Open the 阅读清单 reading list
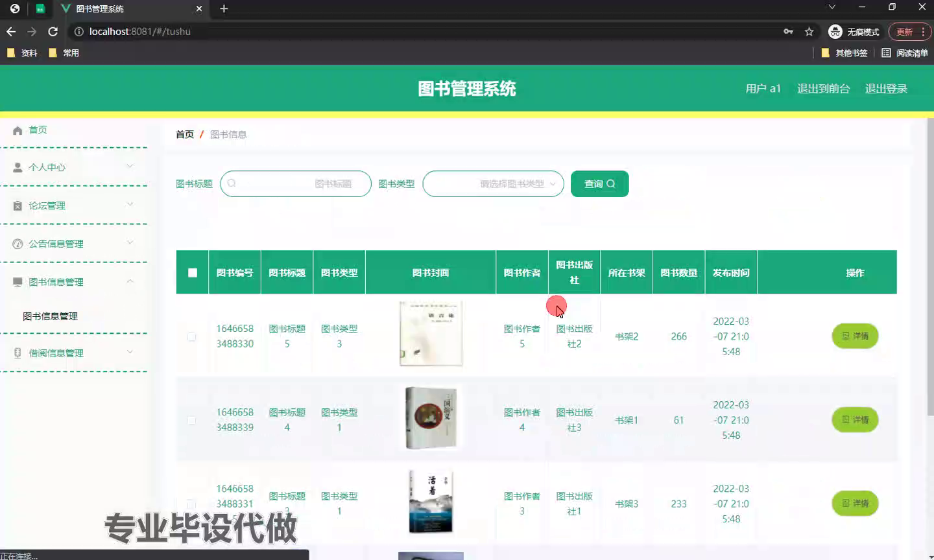934x560 pixels. click(904, 53)
